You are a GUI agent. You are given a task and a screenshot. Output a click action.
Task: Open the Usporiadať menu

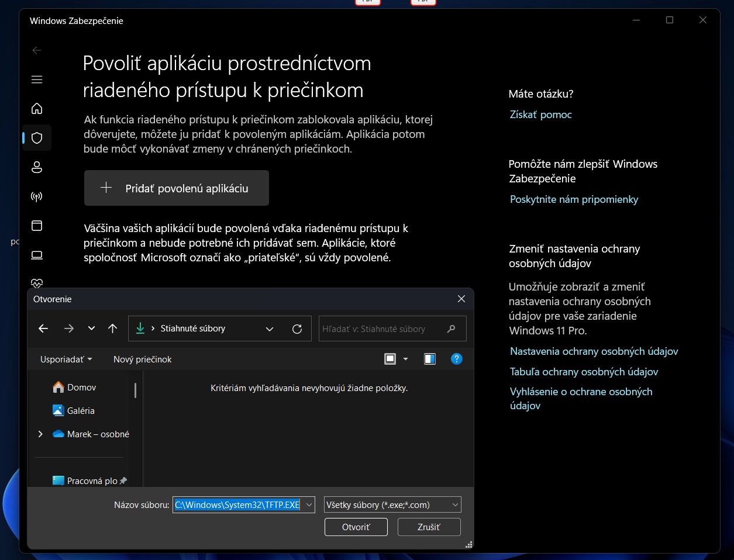[66, 359]
